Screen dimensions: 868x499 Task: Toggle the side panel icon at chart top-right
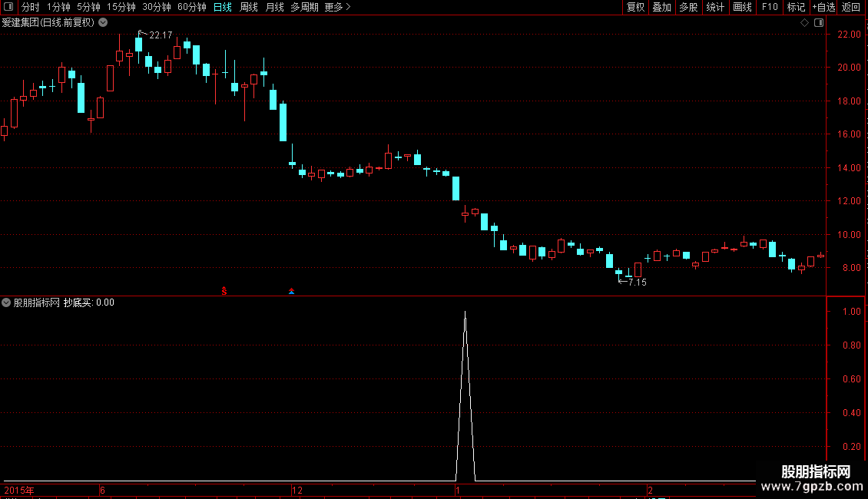click(x=819, y=23)
